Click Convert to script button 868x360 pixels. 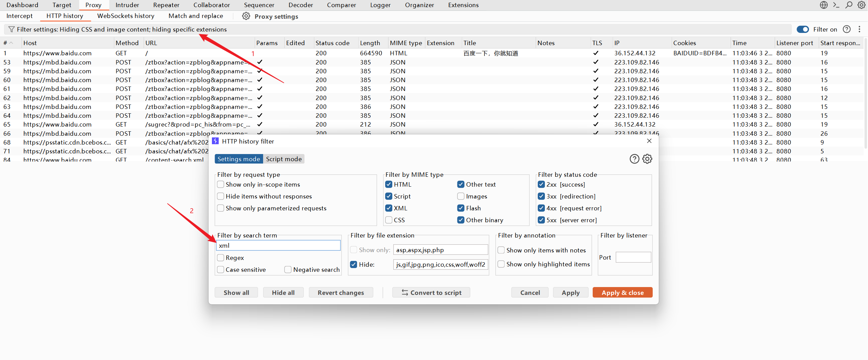(431, 292)
